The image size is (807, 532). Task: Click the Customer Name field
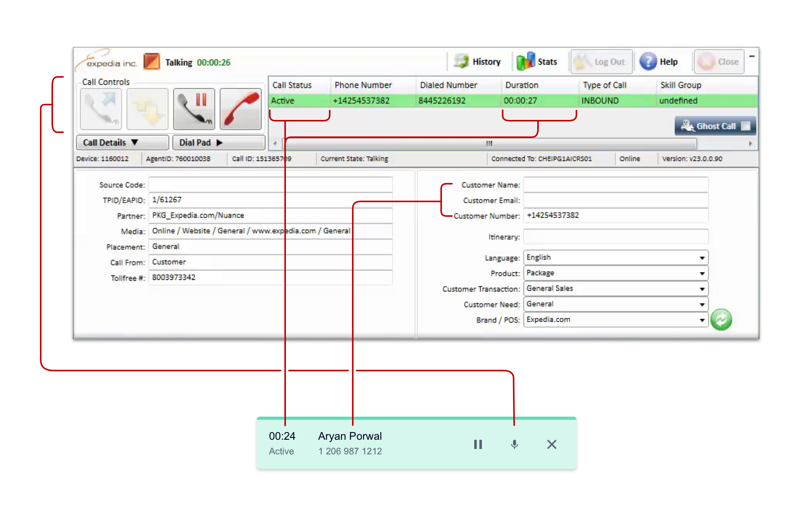[616, 185]
